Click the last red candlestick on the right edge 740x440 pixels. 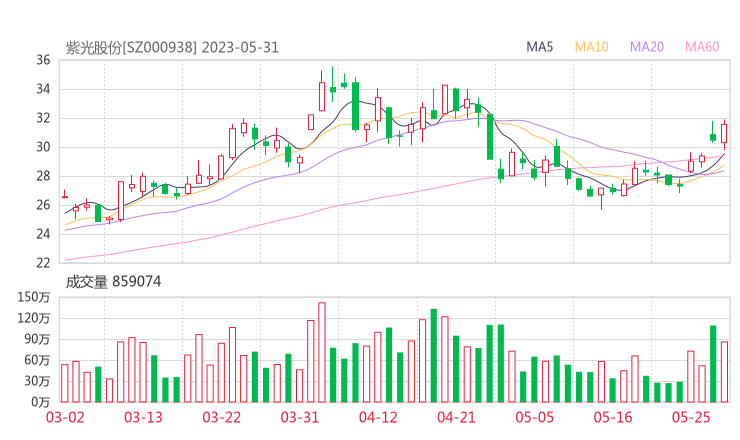tap(724, 134)
